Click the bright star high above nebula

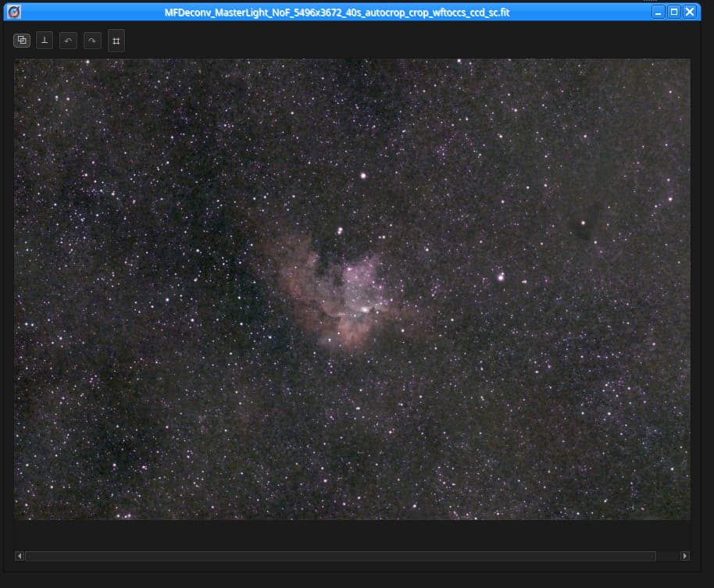pyautogui.click(x=363, y=176)
